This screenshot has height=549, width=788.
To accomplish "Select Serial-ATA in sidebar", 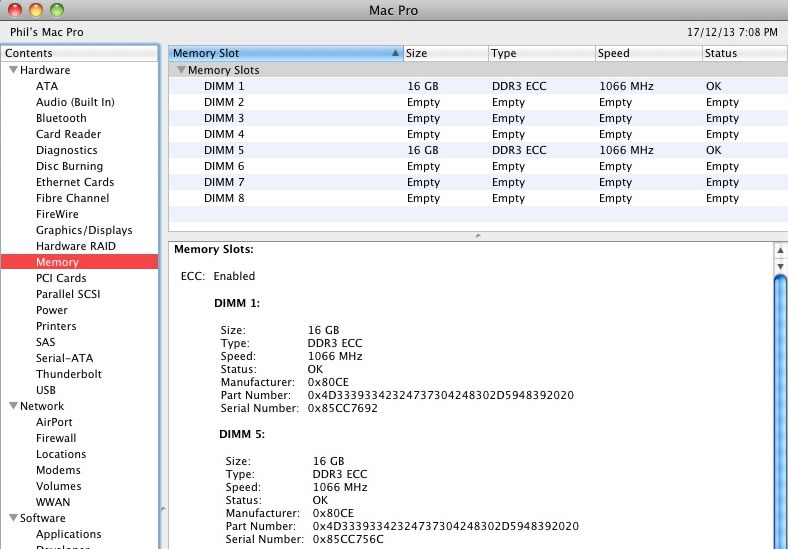I will (x=64, y=358).
